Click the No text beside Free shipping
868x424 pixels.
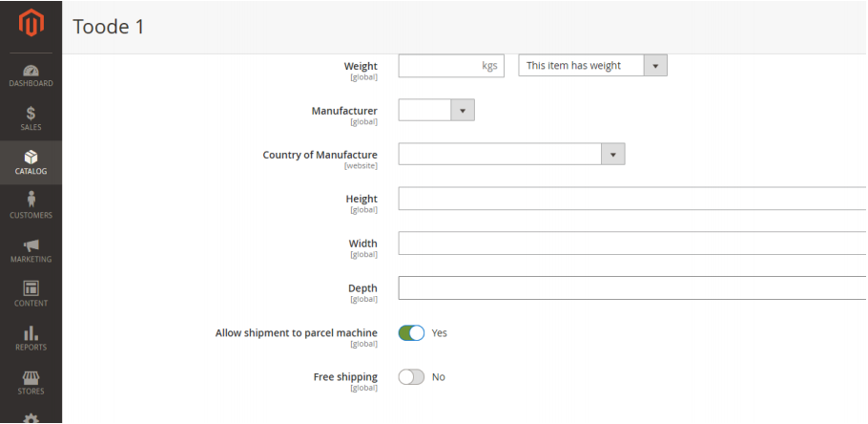point(439,377)
